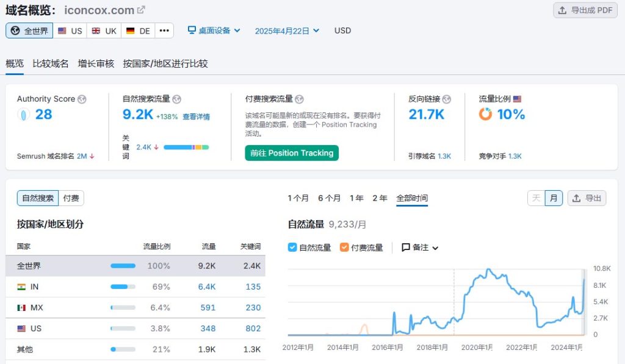
Task: Click the IN traffic share bar
Action: point(123,287)
